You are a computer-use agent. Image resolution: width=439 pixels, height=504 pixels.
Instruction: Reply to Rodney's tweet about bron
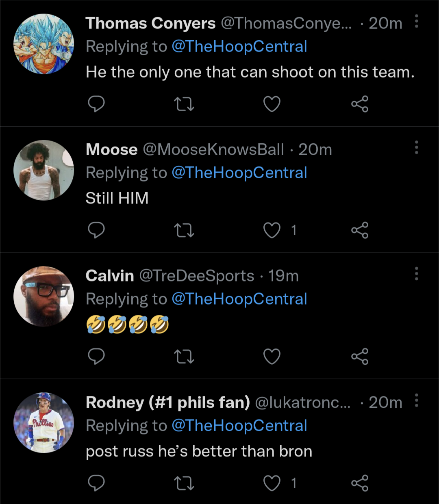click(x=96, y=483)
